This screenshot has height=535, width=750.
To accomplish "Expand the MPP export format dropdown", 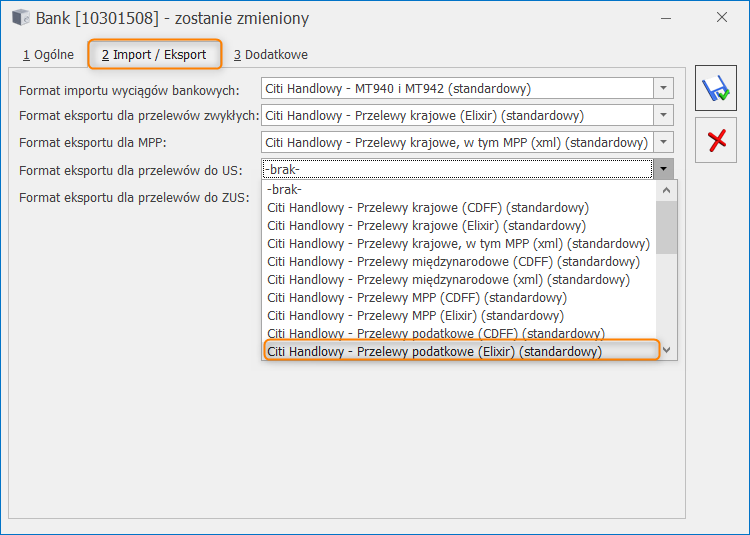I will click(x=663, y=142).
